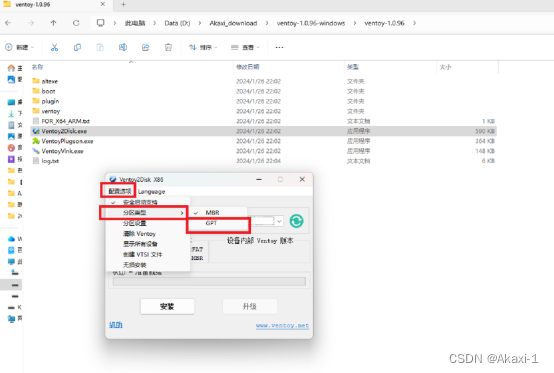The image size is (554, 373).
Task: Open the www.ventoy.net link
Action: tap(282, 326)
